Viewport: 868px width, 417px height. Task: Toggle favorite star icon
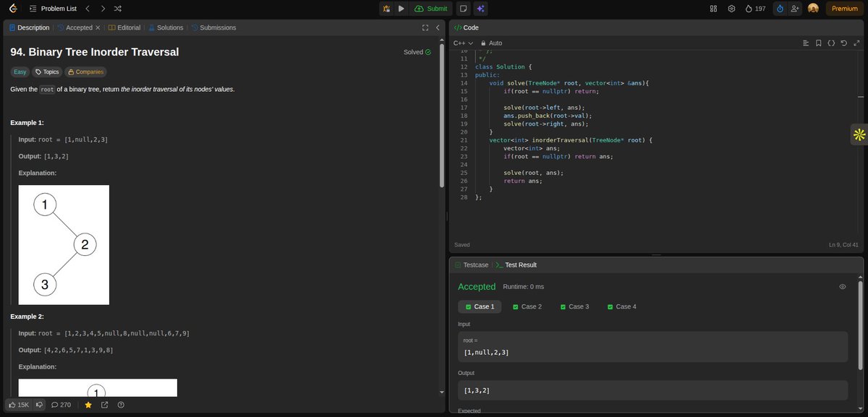coord(88,405)
